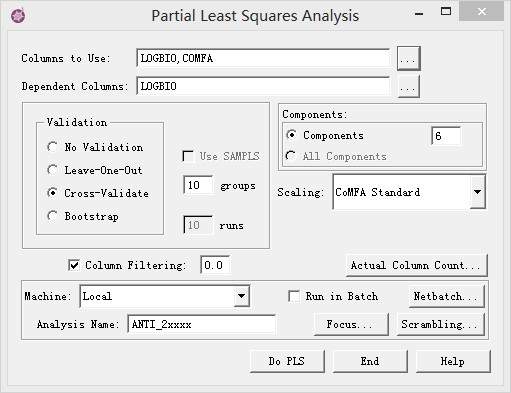The height and width of the screenshot is (393, 511).
Task: Click the Do PLS button
Action: pyautogui.click(x=287, y=361)
